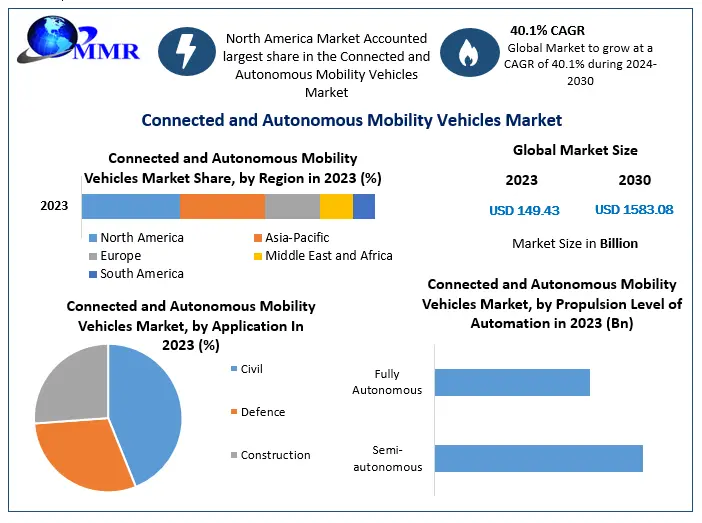The image size is (702, 523).
Task: Click the yellow segment in the 2023 region bar
Action: 336,206
